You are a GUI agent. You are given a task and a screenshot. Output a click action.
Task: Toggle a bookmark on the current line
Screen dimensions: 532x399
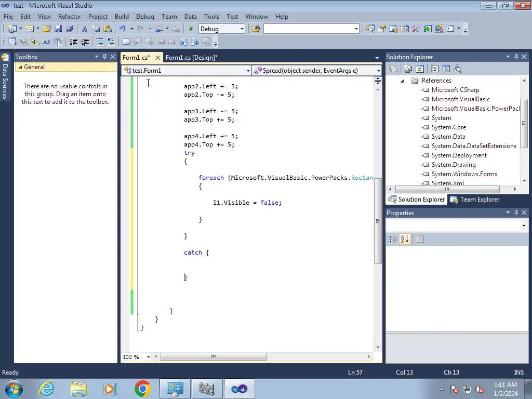(x=126, y=42)
